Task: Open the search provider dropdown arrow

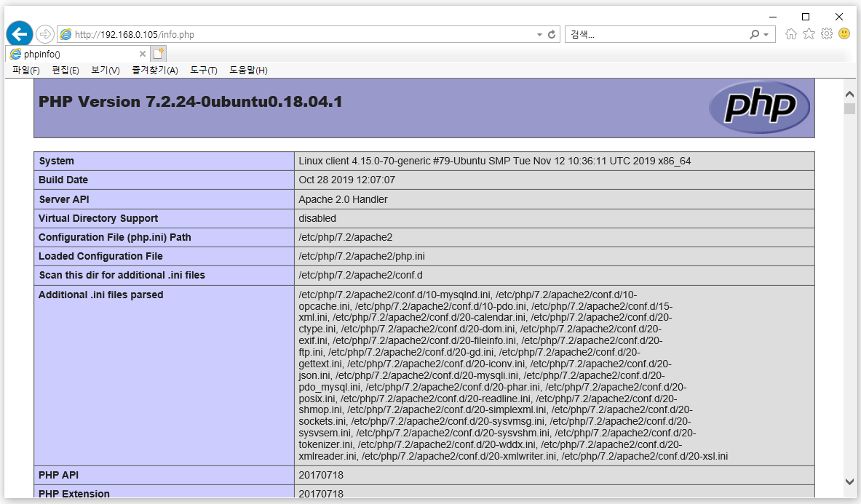Action: 766,35
